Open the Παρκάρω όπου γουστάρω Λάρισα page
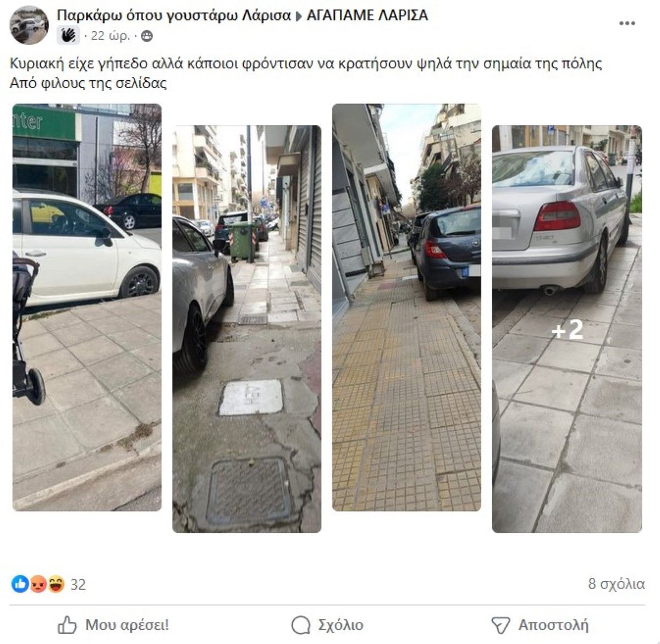The width and height of the screenshot is (660, 644). [174, 15]
